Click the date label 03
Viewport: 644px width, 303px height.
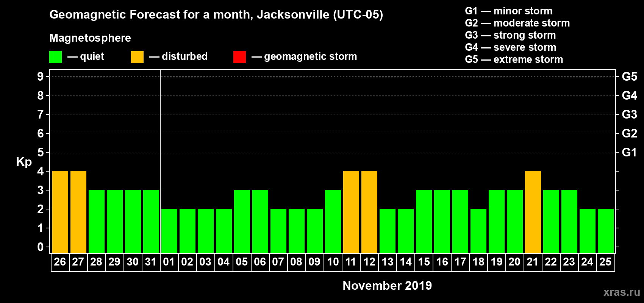point(205,262)
